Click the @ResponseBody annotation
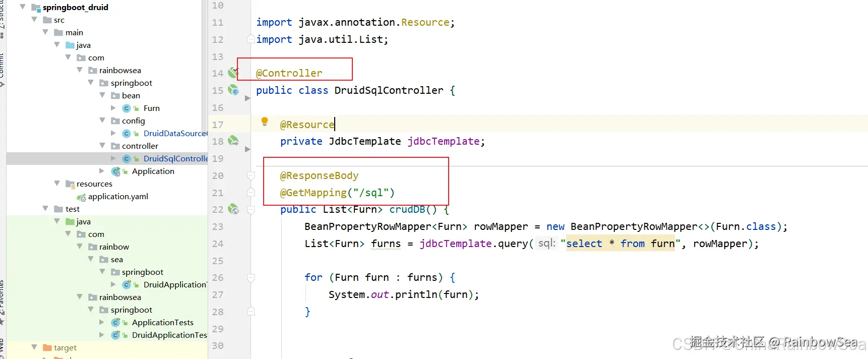The image size is (868, 359). [x=319, y=175]
